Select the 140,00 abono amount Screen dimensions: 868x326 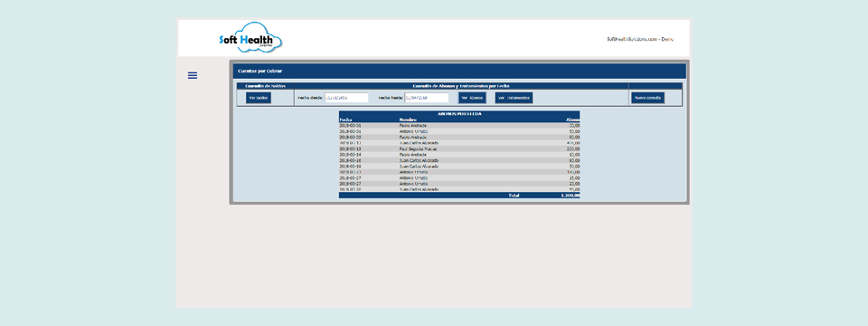(x=573, y=172)
